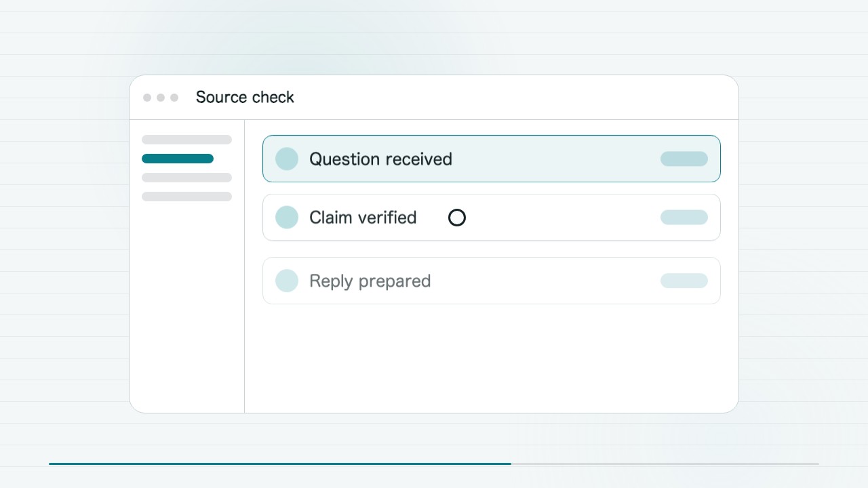Click the round icon beside Reply prepared
The image size is (868, 488).
pyautogui.click(x=287, y=281)
